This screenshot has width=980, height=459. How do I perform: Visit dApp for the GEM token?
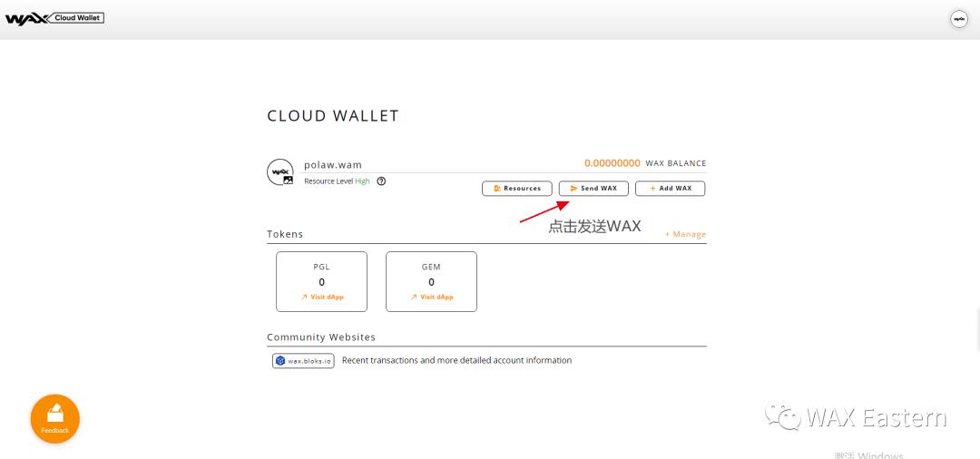click(x=431, y=297)
